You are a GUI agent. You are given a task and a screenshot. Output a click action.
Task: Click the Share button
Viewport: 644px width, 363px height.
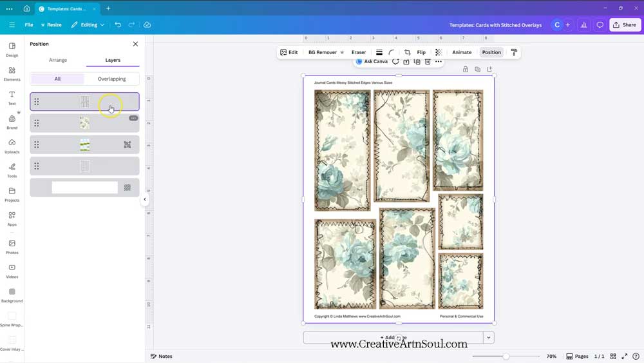pos(625,25)
